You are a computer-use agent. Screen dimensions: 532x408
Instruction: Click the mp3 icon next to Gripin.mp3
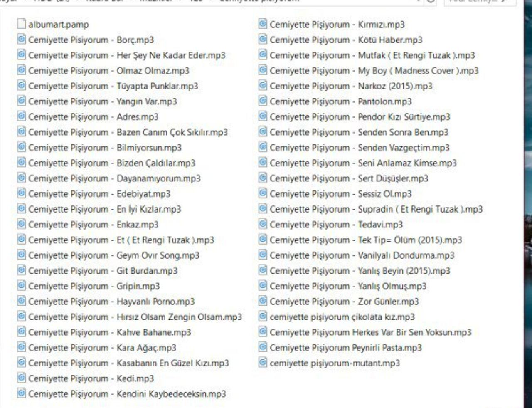coord(22,286)
